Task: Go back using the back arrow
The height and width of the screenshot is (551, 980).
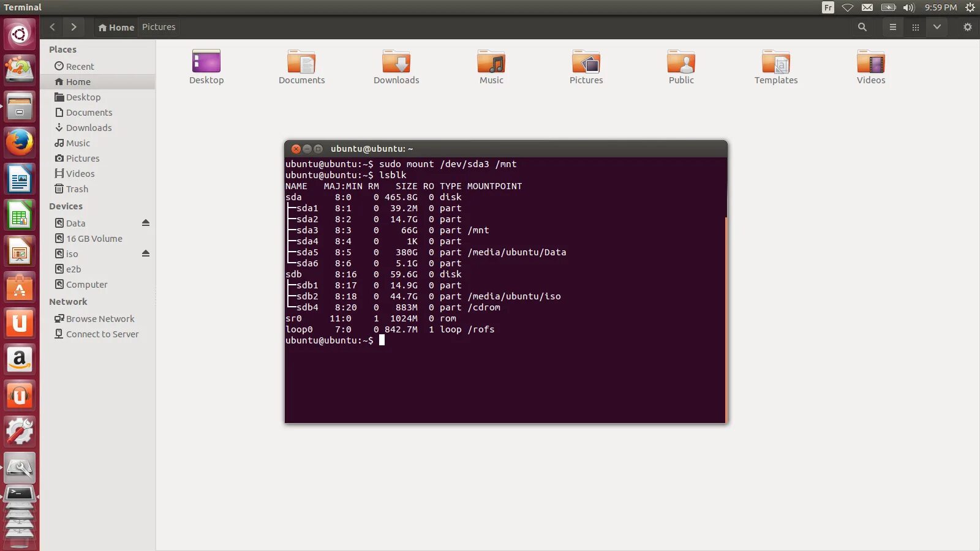Action: tap(53, 27)
